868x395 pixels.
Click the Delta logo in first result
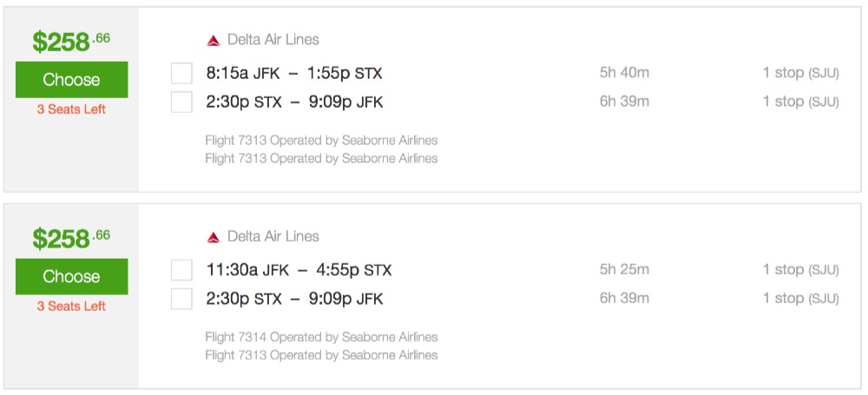click(214, 40)
